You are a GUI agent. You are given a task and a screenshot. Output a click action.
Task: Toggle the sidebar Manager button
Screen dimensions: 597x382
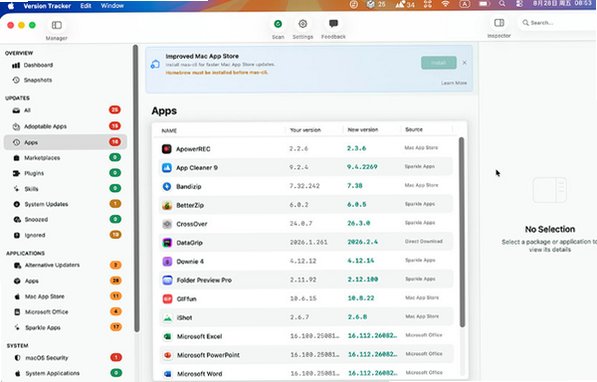click(x=57, y=25)
